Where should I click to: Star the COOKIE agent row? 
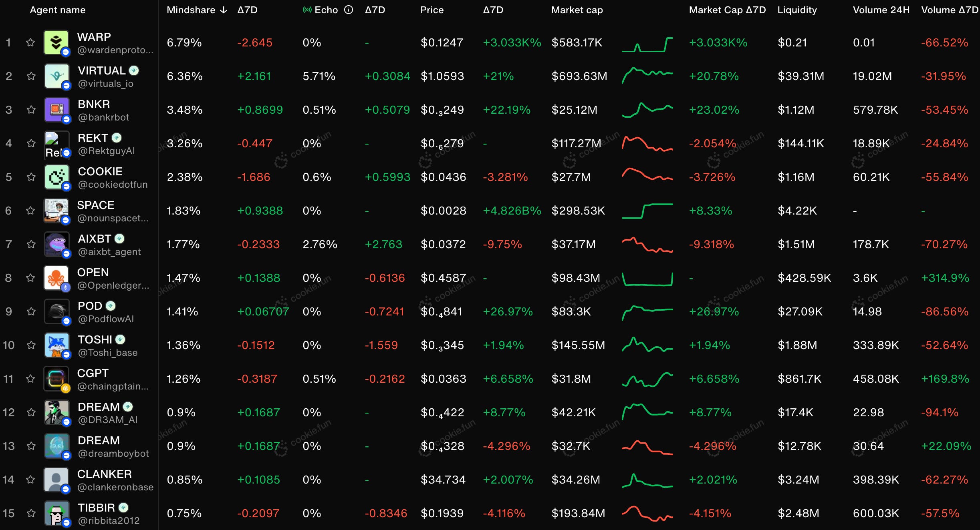[31, 177]
